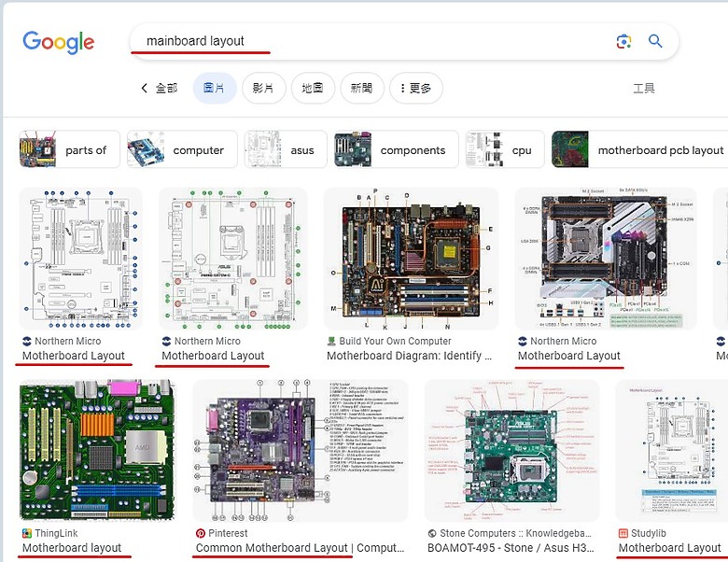Click 'ThingLink' source name
Image resolution: width=728 pixels, height=562 pixels.
click(x=56, y=533)
